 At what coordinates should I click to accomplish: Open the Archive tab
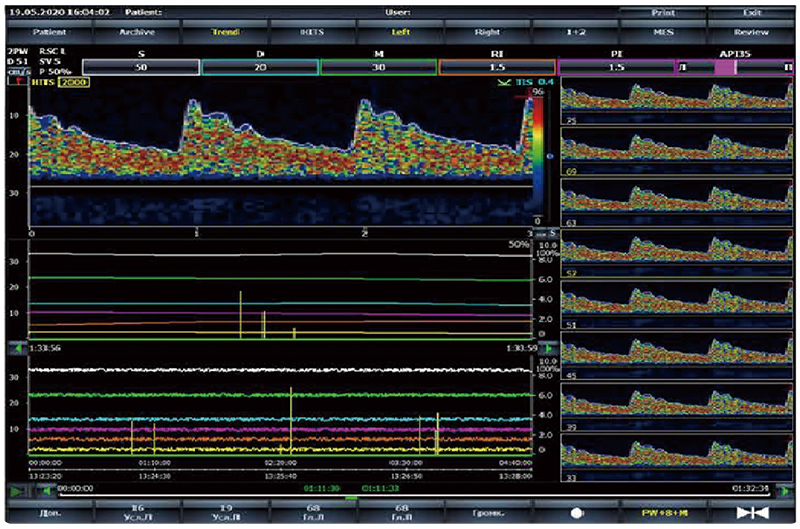139,32
